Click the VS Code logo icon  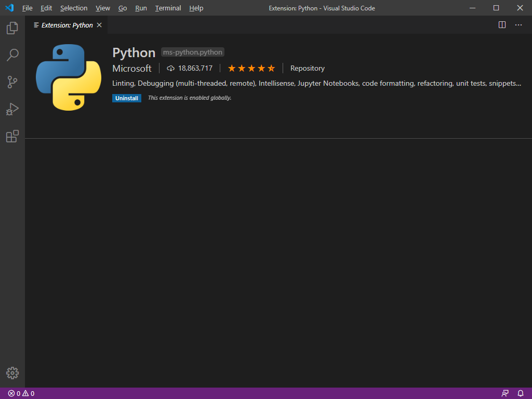tap(9, 8)
